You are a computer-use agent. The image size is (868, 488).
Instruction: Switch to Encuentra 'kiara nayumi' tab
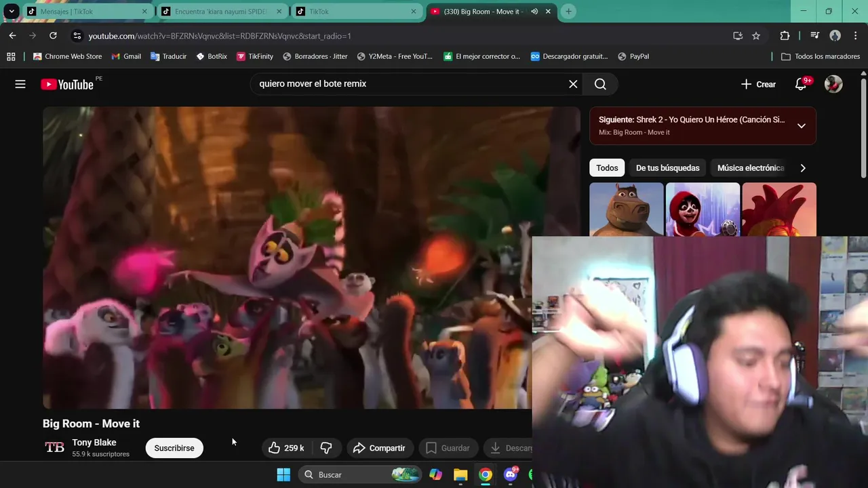[x=221, y=12]
